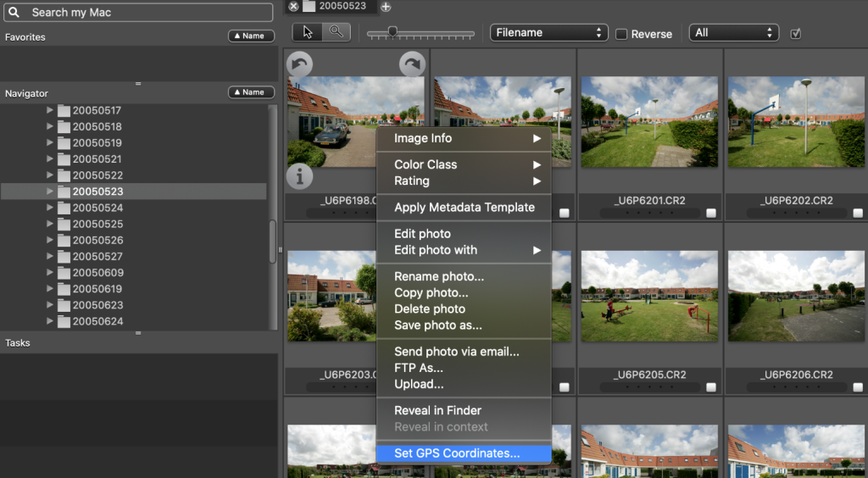Expand the 20050523 folder
868x478 pixels.
(50, 191)
